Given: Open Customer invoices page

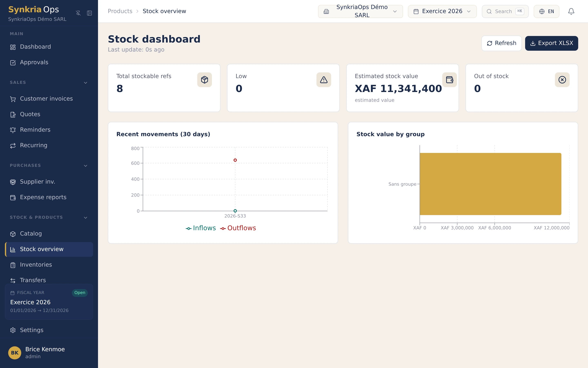Looking at the screenshot, I should point(49,99).
